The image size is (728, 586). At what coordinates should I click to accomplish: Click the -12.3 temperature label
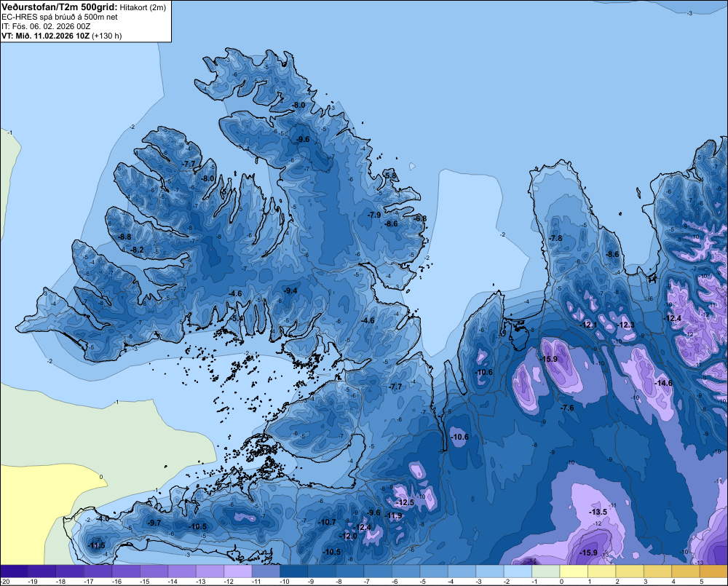pos(625,325)
